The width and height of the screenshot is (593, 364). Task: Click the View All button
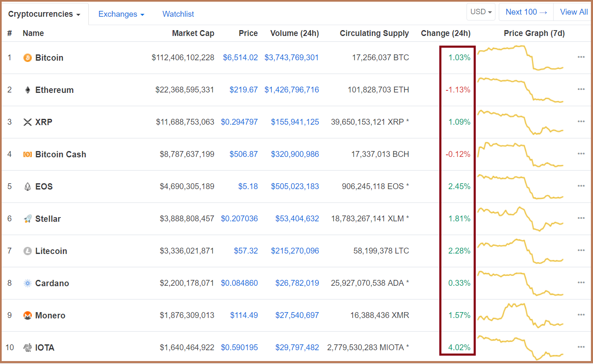[574, 12]
